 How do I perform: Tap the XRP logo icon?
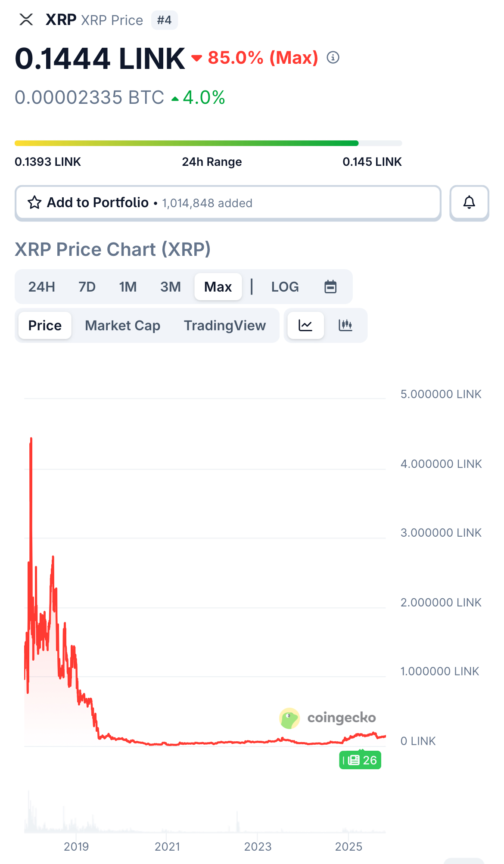[26, 19]
